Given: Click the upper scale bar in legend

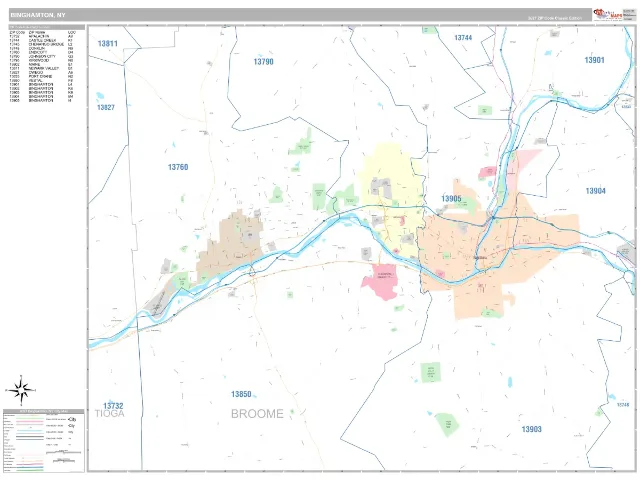Looking at the screenshot, I should click(64, 452).
